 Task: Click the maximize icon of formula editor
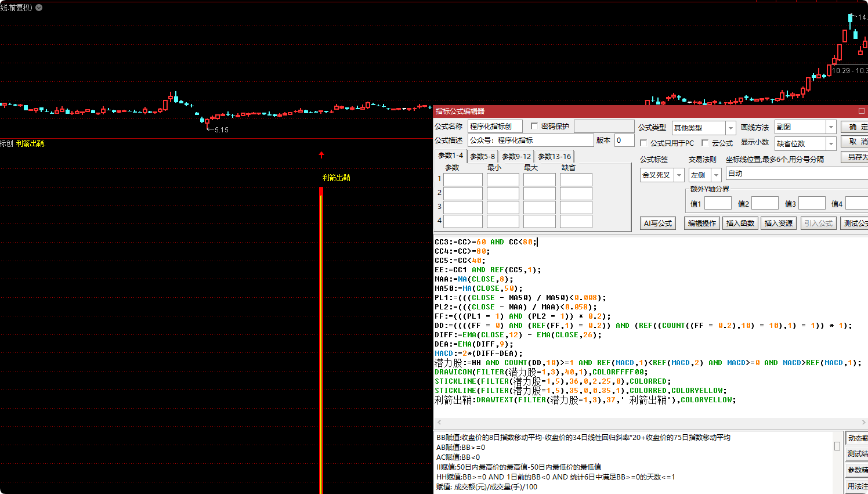tap(862, 111)
